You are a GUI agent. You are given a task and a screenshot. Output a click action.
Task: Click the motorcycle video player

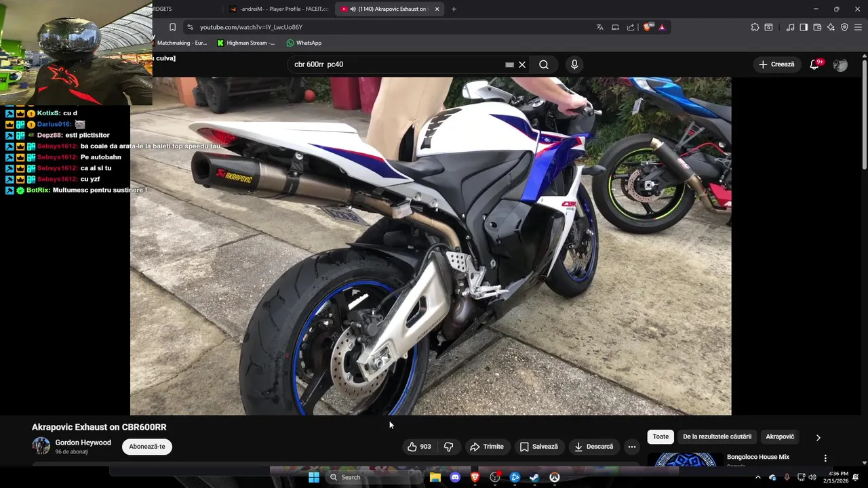[x=431, y=246]
